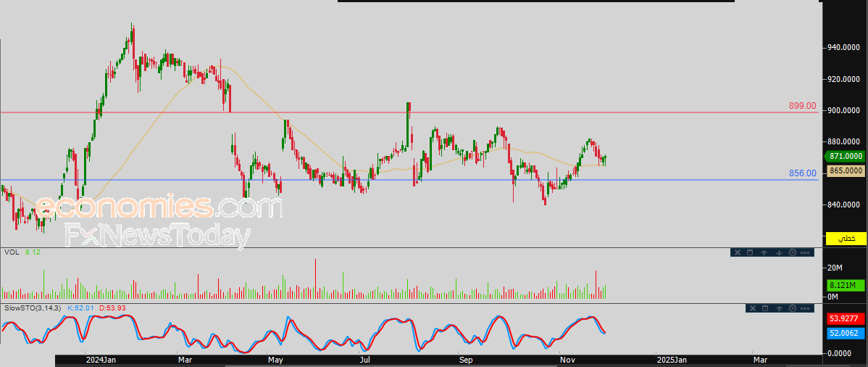The height and width of the screenshot is (367, 868).
Task: Select the 856.00 support level label
Action: tap(803, 173)
